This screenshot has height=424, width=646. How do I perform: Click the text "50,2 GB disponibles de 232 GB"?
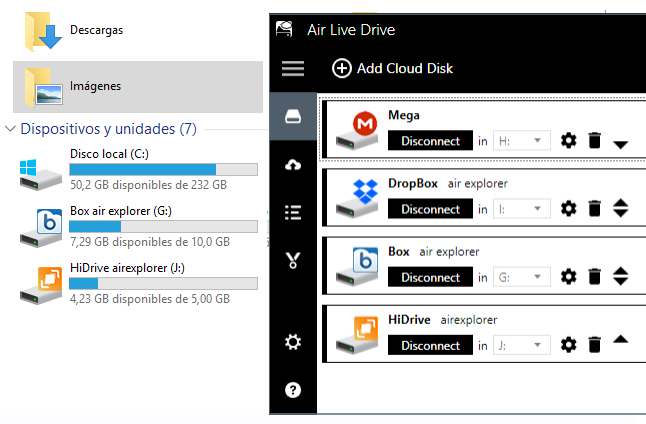(x=148, y=185)
